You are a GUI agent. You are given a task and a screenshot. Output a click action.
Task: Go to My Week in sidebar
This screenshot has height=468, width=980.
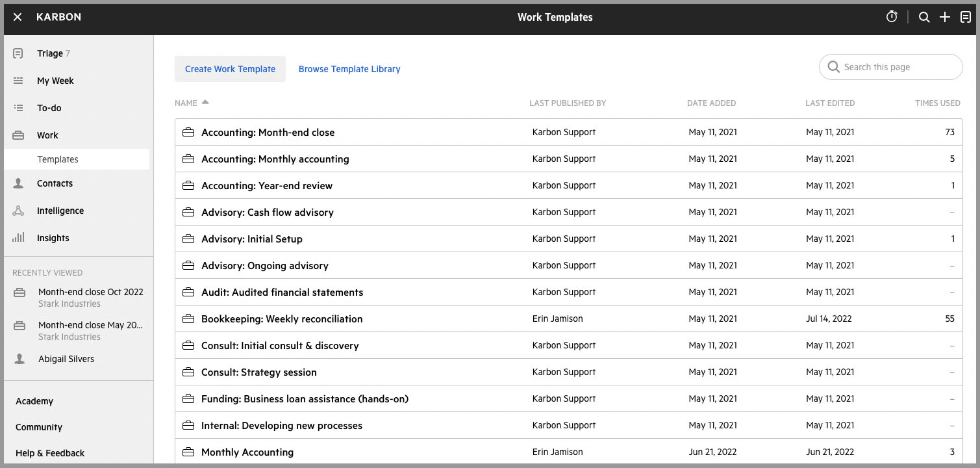click(x=55, y=81)
